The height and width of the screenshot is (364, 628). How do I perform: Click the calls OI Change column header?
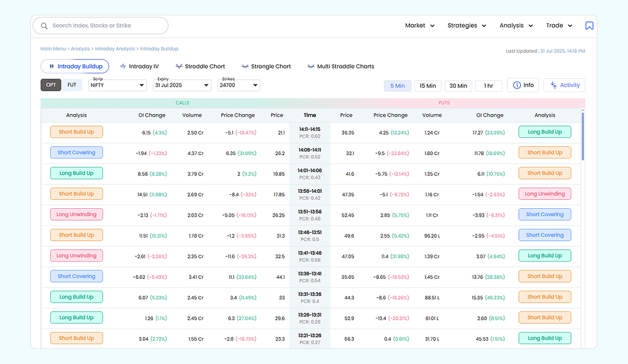click(152, 115)
